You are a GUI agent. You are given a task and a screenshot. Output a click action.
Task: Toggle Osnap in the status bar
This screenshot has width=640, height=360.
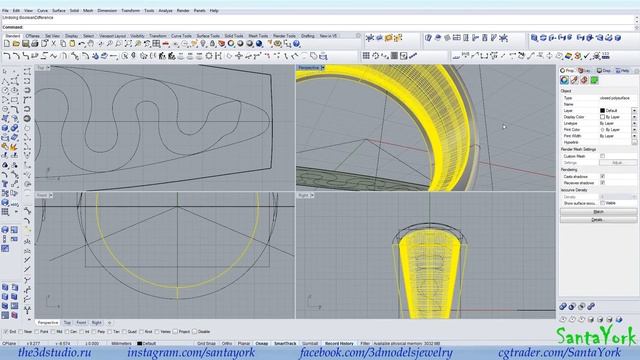point(262,344)
